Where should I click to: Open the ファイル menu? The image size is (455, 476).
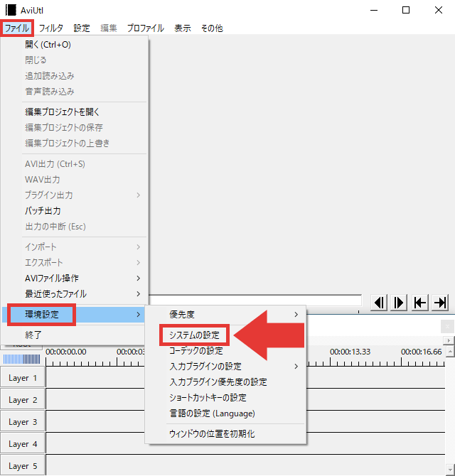click(16, 28)
